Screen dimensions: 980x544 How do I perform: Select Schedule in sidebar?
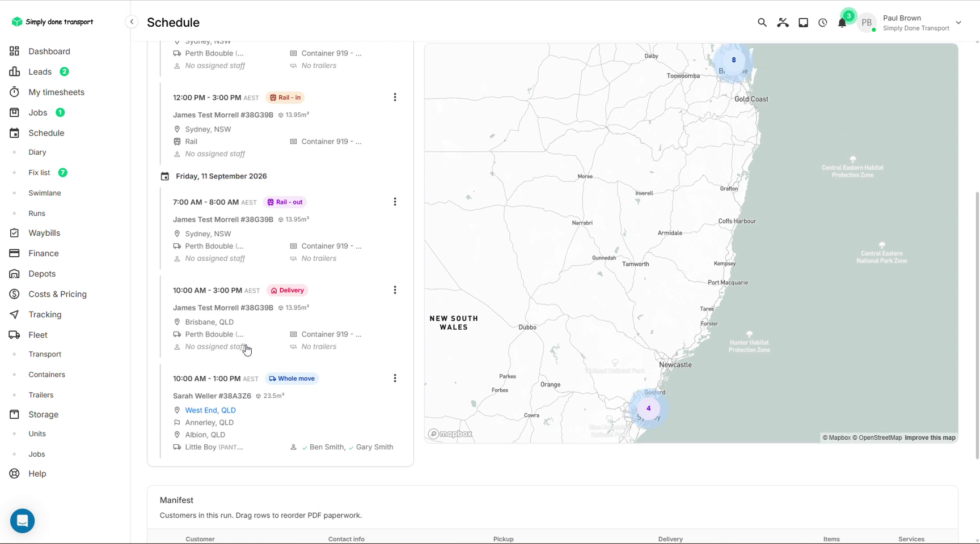pyautogui.click(x=47, y=133)
